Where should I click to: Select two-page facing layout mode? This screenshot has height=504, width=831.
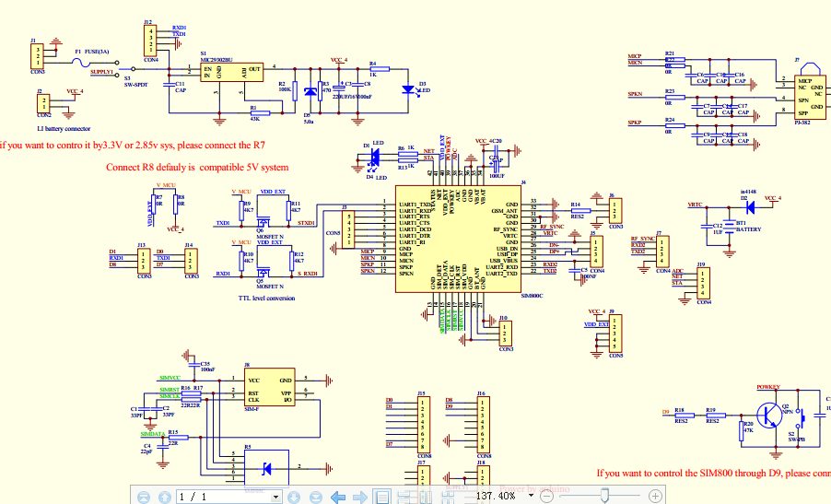[425, 498]
